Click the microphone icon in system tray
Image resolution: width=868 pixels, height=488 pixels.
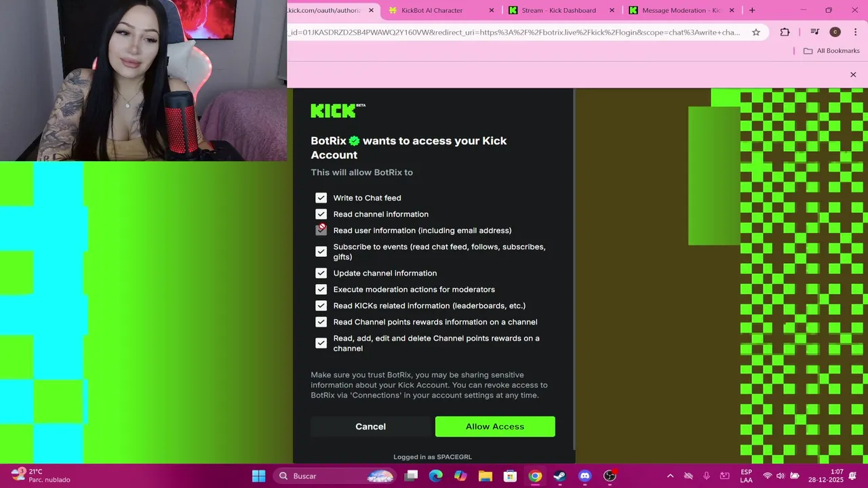[706, 476]
